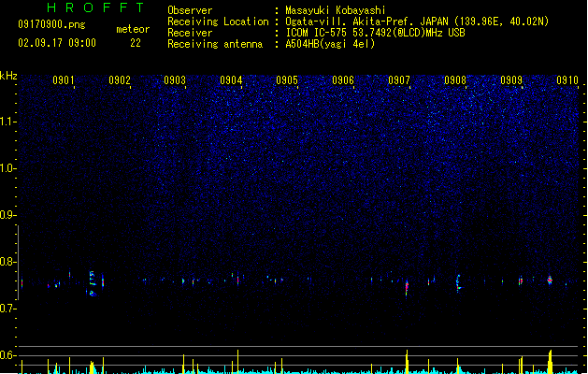Click the bright meteor echo between 0909 and 0910
588x374 pixels.
[x=550, y=280]
